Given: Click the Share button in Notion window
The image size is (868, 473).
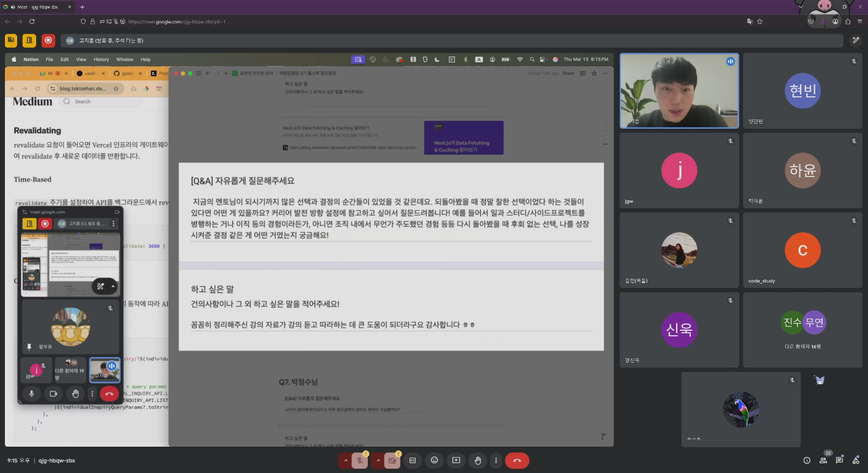Looking at the screenshot, I should pos(568,73).
